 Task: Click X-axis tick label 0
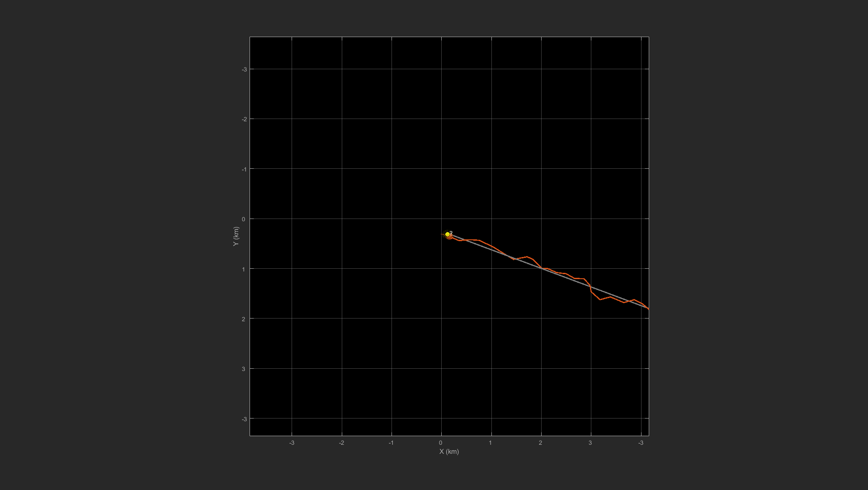tap(441, 442)
